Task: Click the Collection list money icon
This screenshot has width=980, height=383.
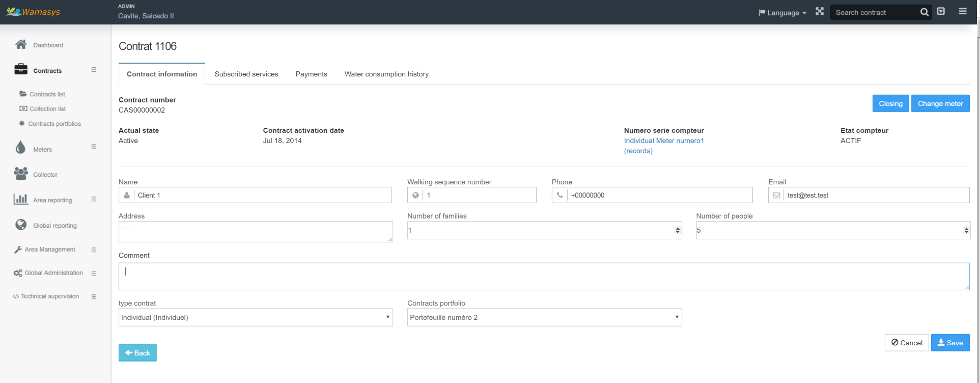Action: click(x=23, y=108)
